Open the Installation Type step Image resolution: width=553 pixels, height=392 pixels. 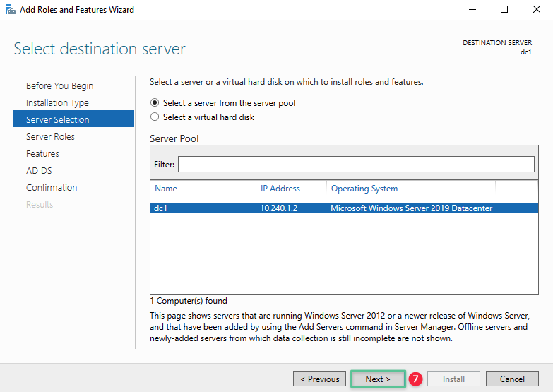57,103
